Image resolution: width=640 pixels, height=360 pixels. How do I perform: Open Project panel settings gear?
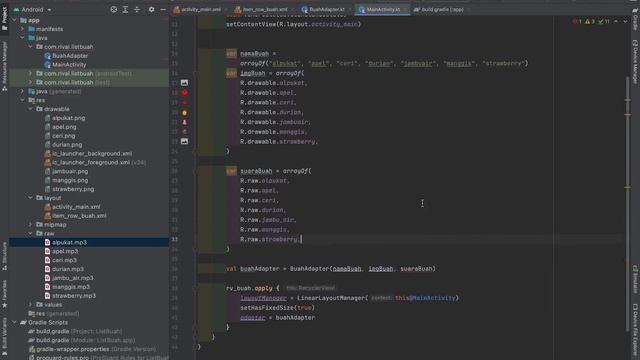pyautogui.click(x=151, y=9)
